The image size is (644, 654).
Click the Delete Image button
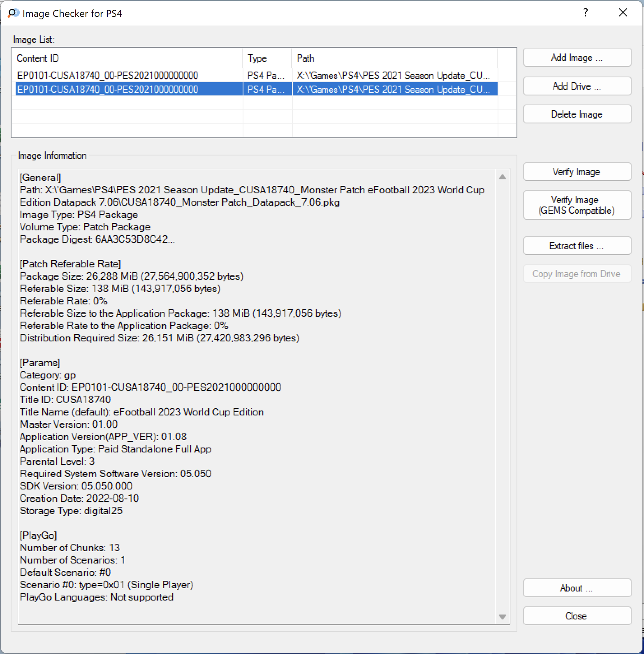(577, 114)
